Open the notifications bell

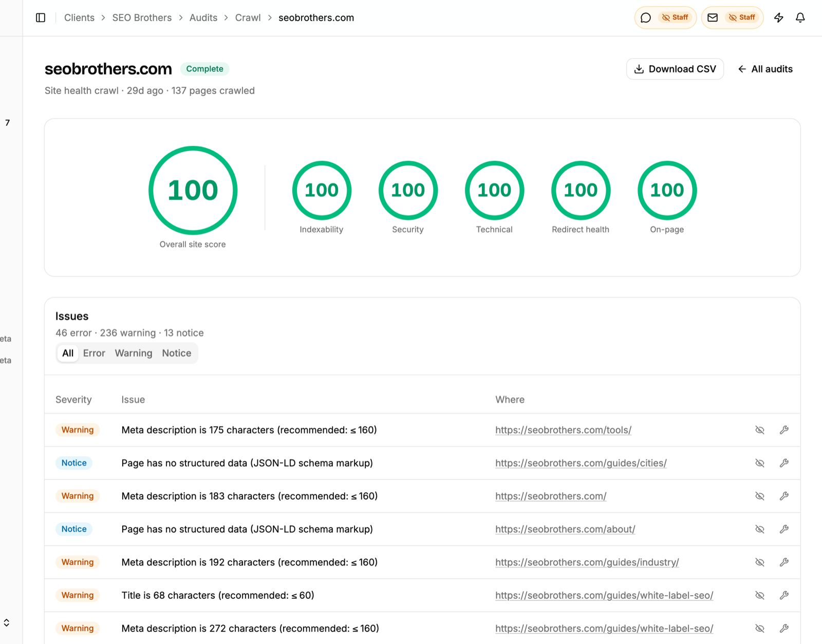coord(800,18)
